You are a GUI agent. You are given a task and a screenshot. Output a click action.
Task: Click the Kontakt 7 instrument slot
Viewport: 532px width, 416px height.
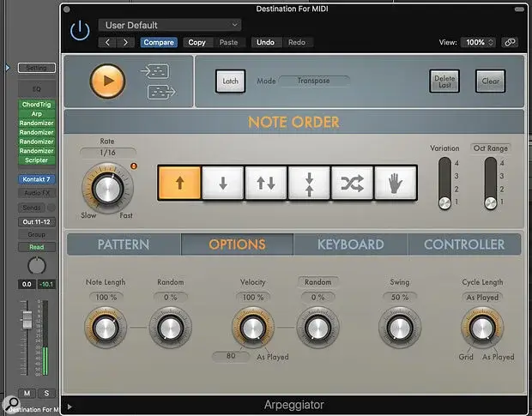[36, 179]
